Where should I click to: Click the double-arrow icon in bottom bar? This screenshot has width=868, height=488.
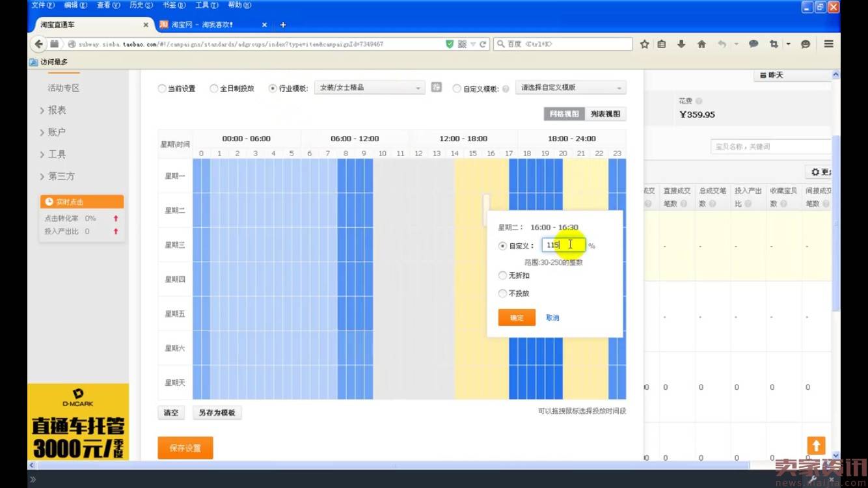point(33,480)
